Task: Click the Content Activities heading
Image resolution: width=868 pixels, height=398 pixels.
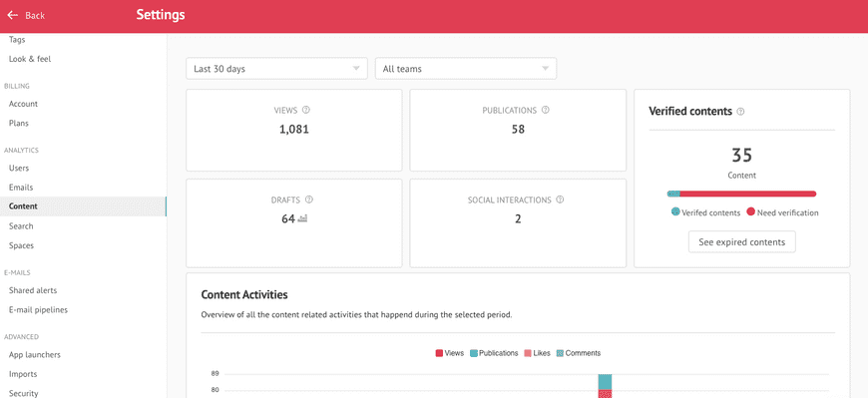Action: coord(244,294)
